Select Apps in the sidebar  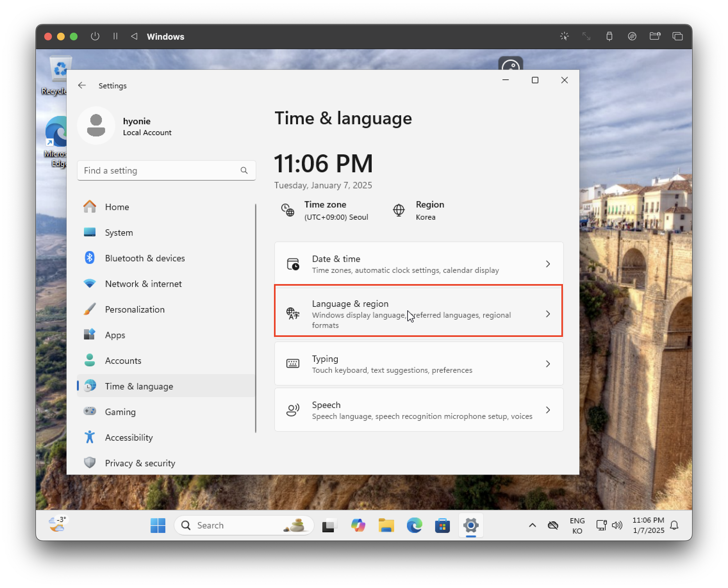click(x=115, y=335)
